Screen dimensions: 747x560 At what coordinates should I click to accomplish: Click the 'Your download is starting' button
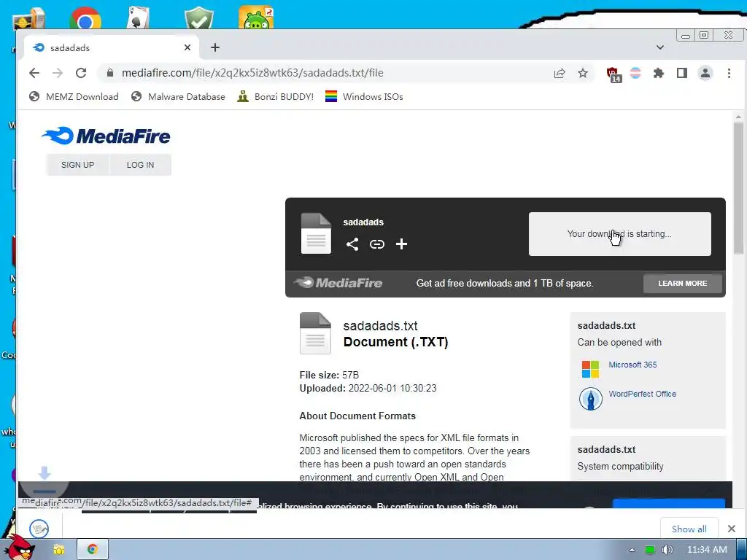pyautogui.click(x=619, y=234)
